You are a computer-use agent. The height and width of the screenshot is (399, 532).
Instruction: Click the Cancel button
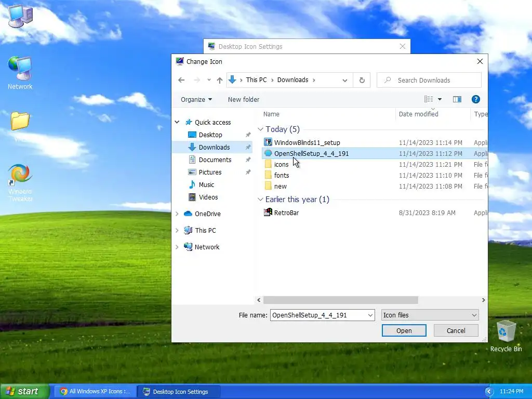pyautogui.click(x=456, y=330)
